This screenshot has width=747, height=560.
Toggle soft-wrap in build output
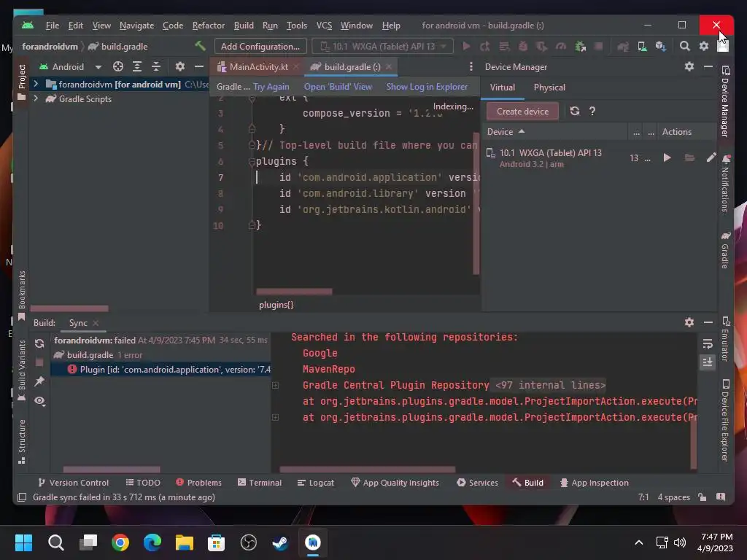708,343
